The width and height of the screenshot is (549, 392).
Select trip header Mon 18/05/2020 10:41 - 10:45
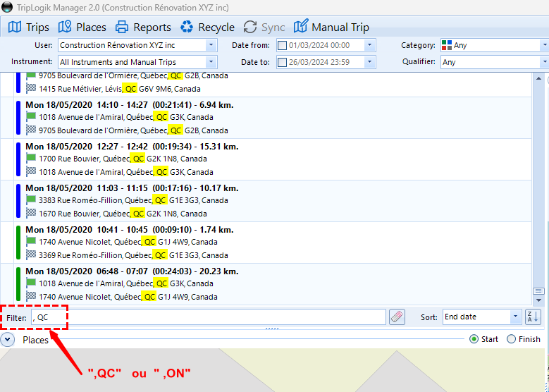coord(130,230)
